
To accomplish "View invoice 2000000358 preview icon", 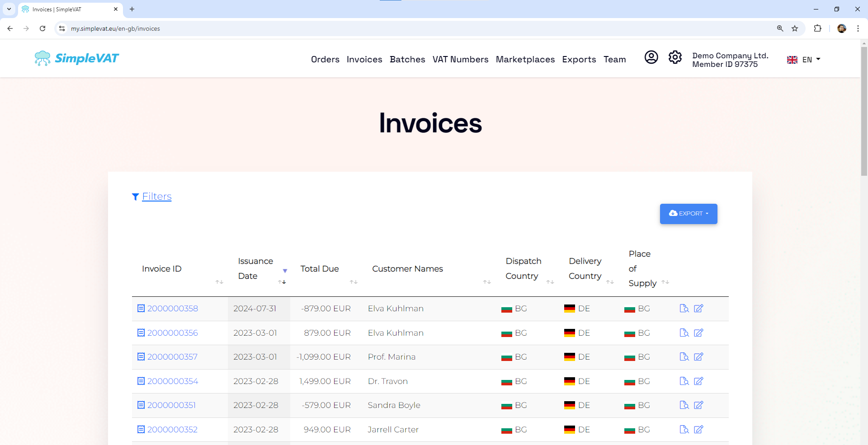I will tap(684, 309).
